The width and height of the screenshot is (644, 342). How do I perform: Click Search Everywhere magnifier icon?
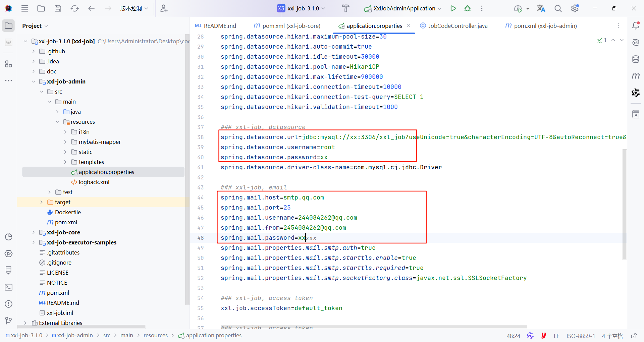558,8
